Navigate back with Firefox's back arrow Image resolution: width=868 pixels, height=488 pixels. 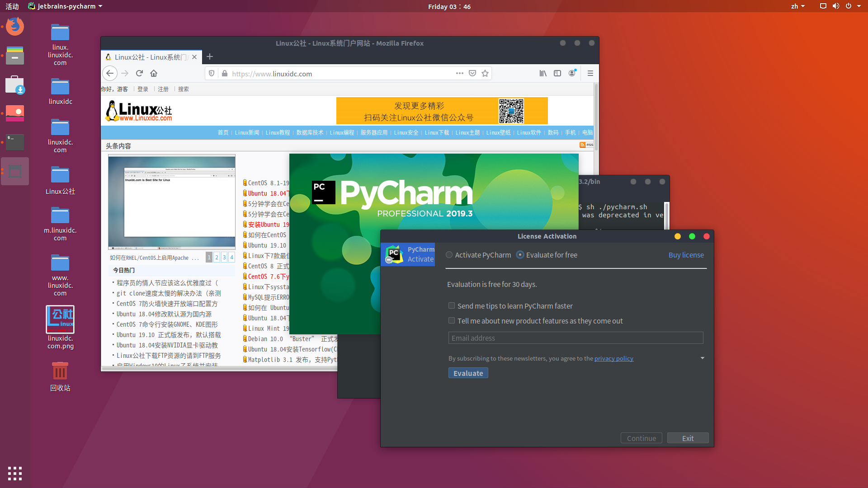tap(110, 73)
